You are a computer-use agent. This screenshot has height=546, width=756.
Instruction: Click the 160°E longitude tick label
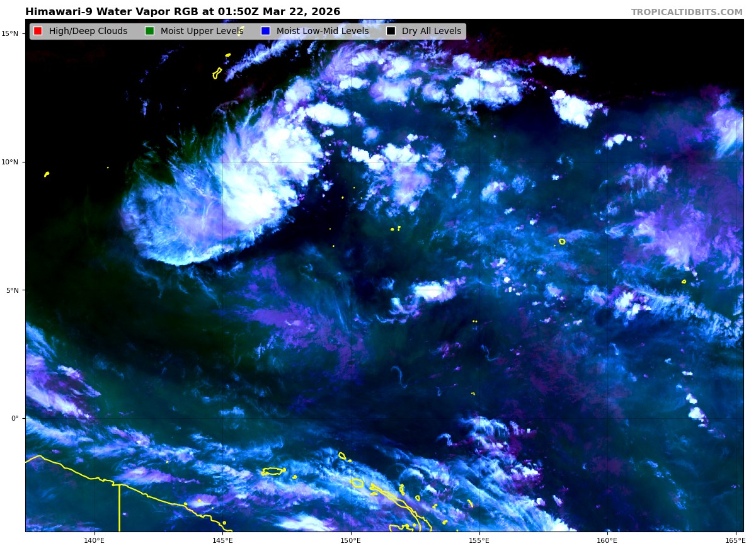tap(607, 540)
